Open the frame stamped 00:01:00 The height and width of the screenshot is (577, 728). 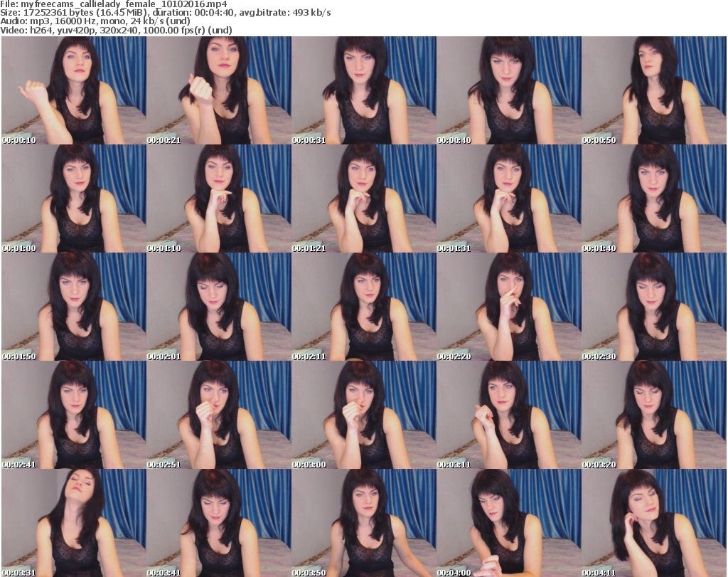coord(74,198)
